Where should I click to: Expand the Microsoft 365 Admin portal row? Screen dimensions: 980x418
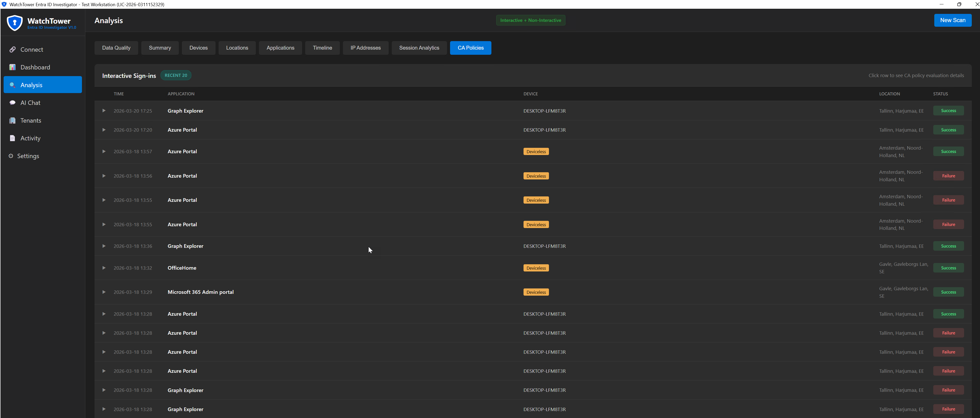[104, 292]
